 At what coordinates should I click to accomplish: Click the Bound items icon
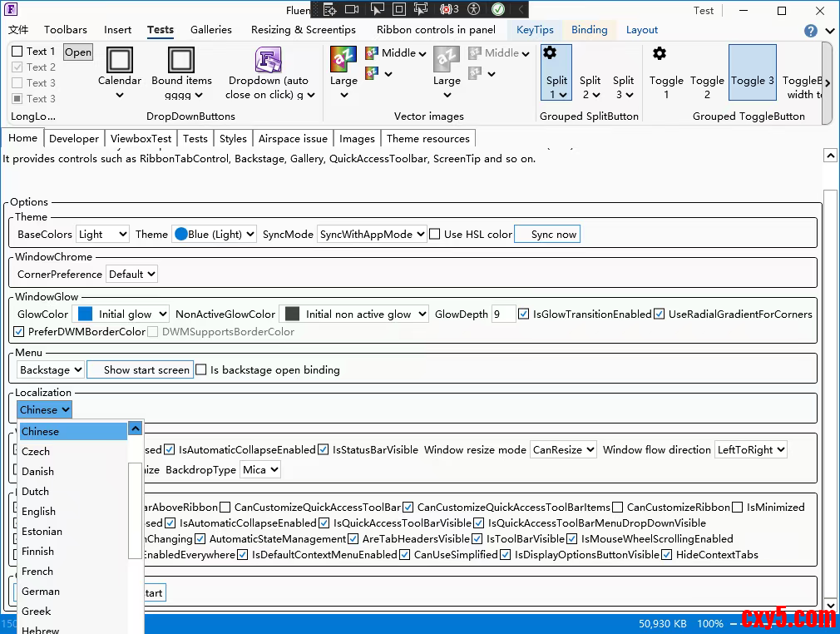pyautogui.click(x=181, y=60)
